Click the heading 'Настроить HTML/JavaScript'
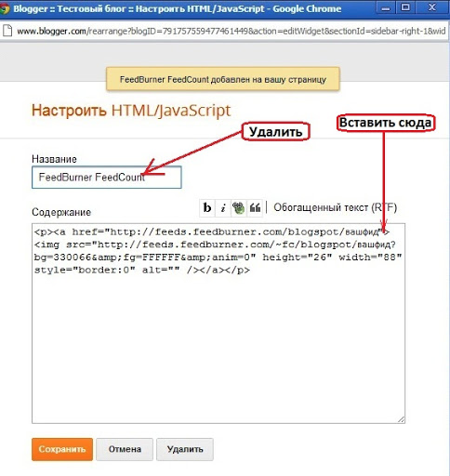 [131, 111]
